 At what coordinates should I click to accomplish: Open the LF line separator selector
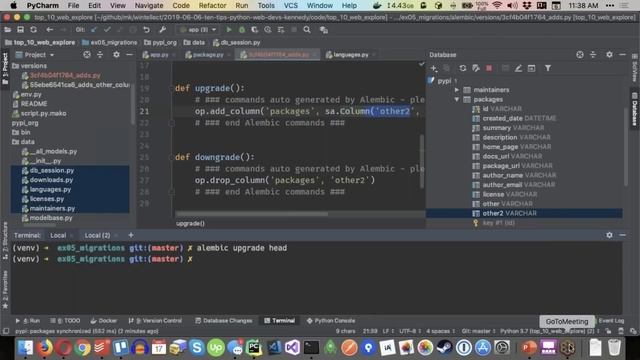(388, 331)
